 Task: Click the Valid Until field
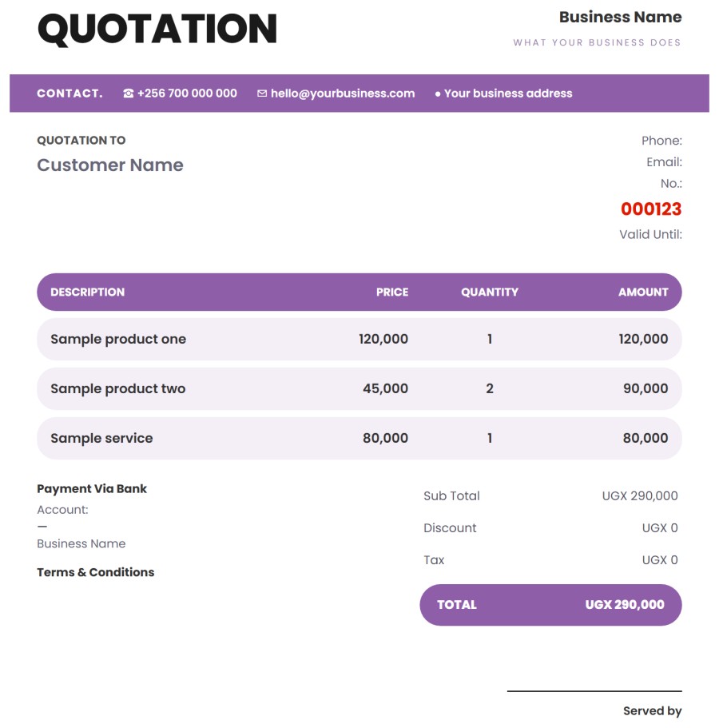point(651,234)
